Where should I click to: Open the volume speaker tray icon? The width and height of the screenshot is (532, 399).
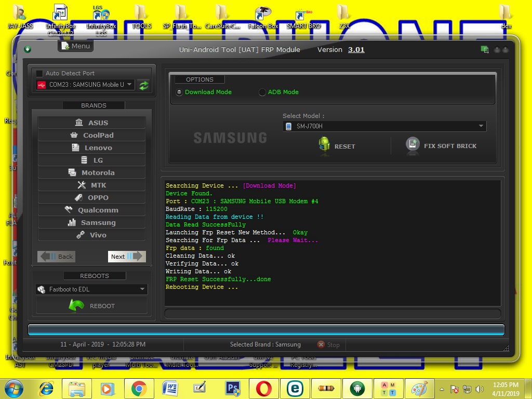pyautogui.click(x=480, y=389)
